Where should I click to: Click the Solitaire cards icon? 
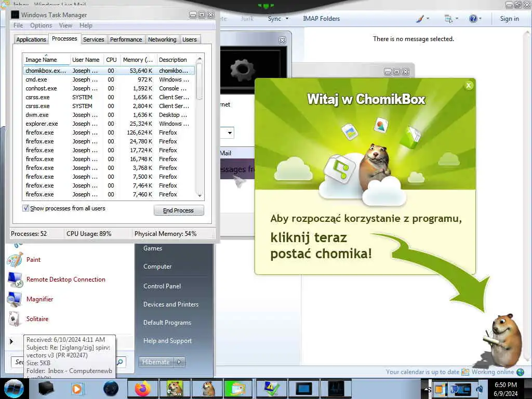coord(15,319)
